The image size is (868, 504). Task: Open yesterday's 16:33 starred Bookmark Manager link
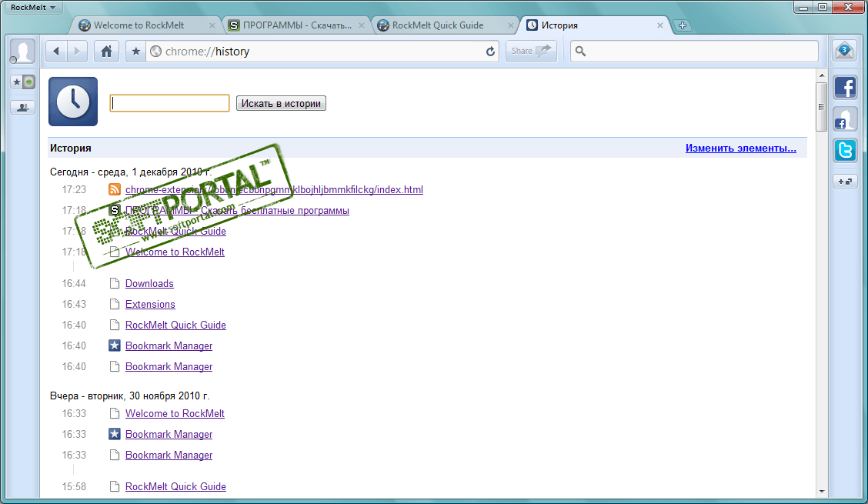click(169, 434)
